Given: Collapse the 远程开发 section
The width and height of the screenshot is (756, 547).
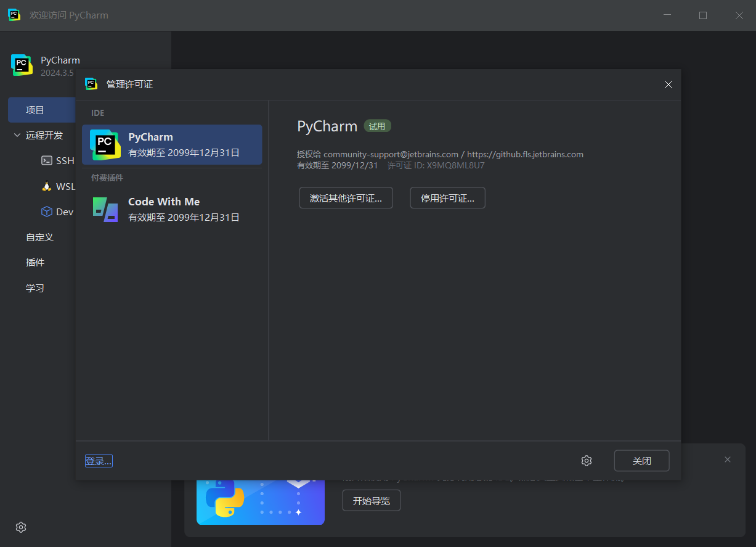Looking at the screenshot, I should click(17, 135).
